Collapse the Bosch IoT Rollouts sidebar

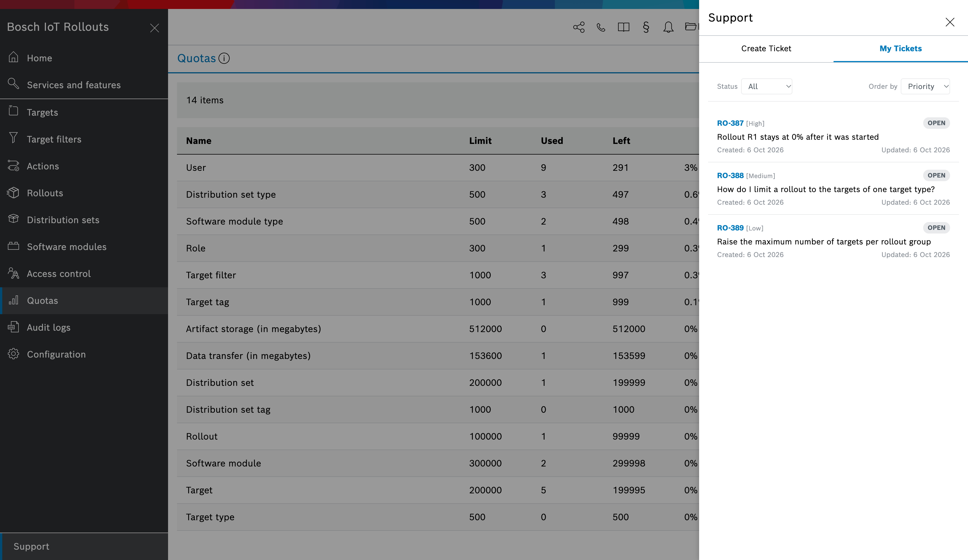click(154, 28)
